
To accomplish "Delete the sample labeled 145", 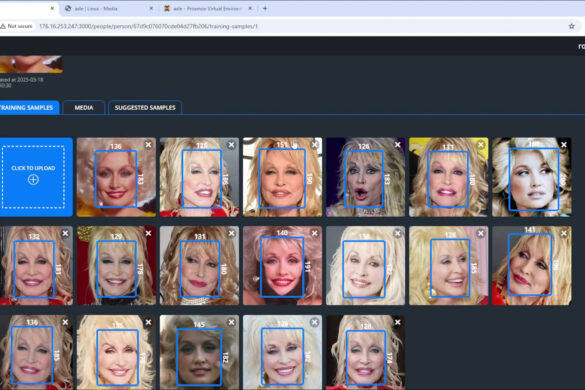I will click(x=231, y=322).
